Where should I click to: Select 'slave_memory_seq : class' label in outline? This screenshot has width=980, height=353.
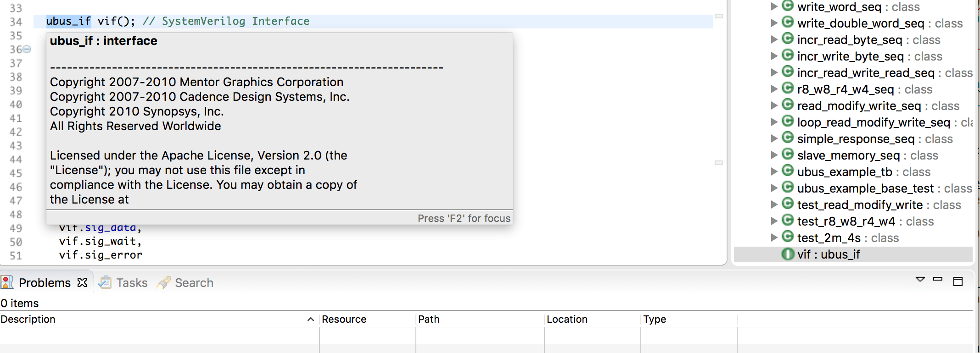868,155
